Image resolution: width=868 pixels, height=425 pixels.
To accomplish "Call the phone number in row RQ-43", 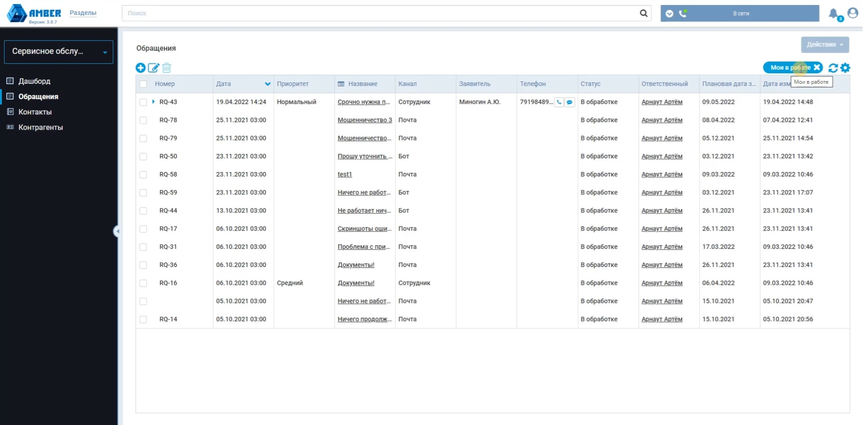I will coord(559,102).
